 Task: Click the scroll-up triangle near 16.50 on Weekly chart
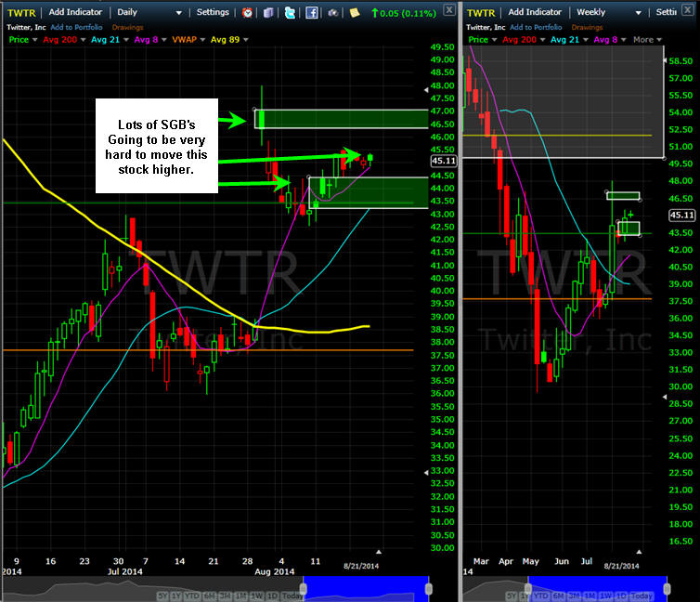pyautogui.click(x=639, y=552)
